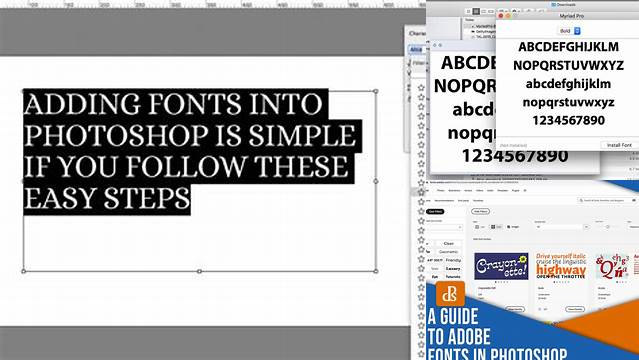Screen dimensions: 639x360
Task: Click the text box bottom-right corner handle
Action: 376,271
